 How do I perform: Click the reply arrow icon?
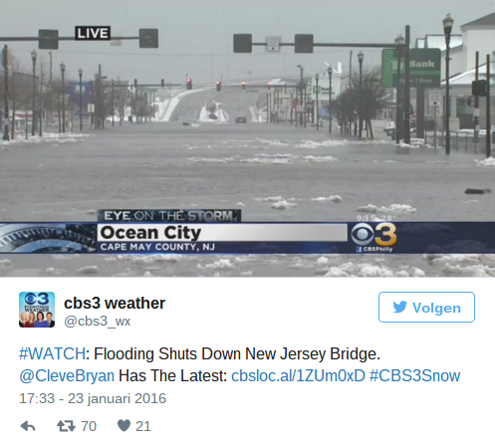tap(28, 426)
